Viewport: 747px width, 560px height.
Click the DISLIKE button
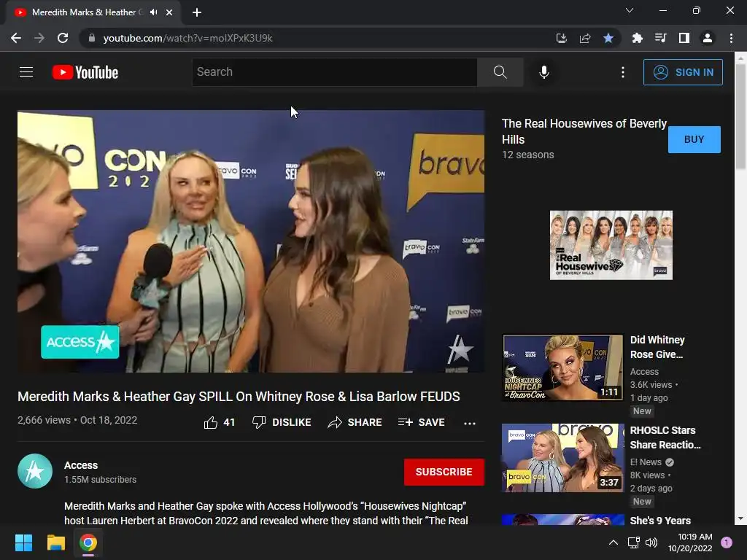tap(282, 422)
